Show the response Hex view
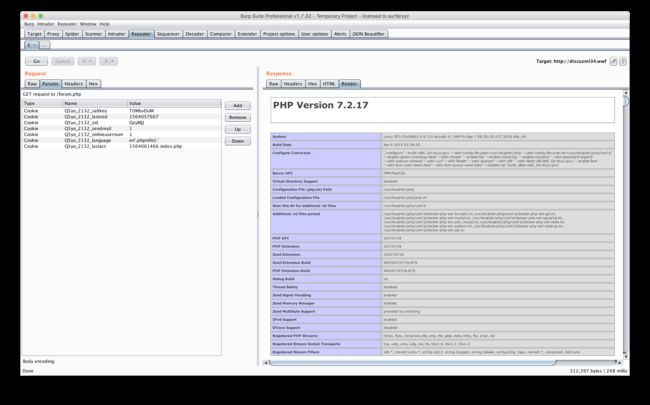The image size is (650, 405). pyautogui.click(x=312, y=84)
